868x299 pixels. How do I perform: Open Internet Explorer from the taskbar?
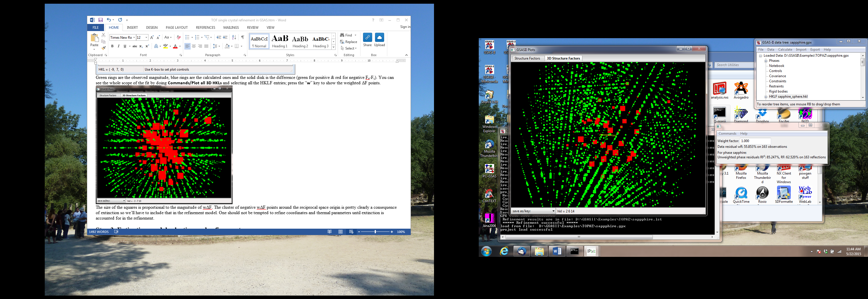pos(504,251)
